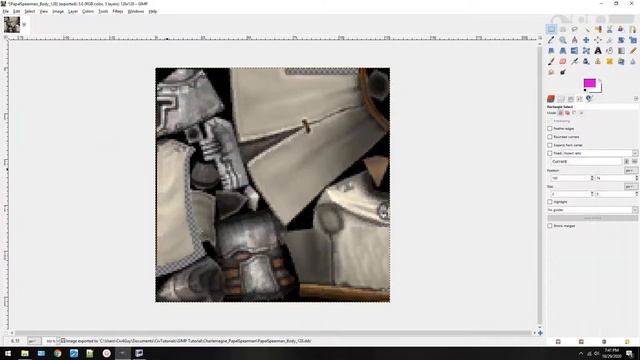The height and width of the screenshot is (360, 640).
Task: Open the Layer menu
Action: tap(73, 11)
